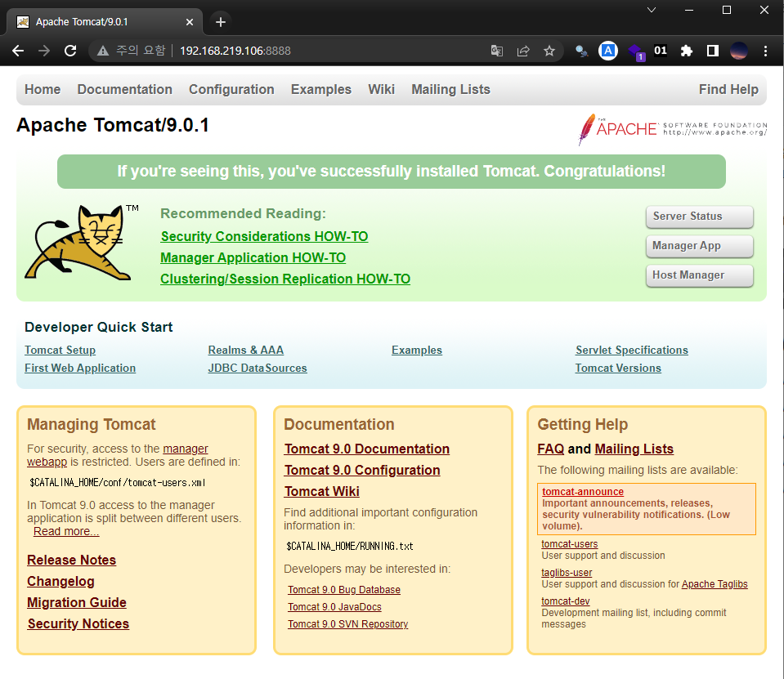
Task: Open the Tomcat Wiki link
Action: 321,492
